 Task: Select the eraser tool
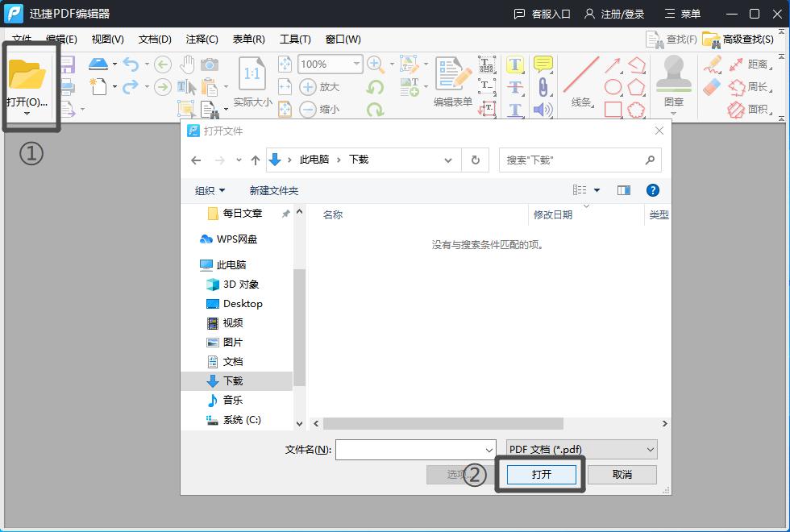pos(711,87)
